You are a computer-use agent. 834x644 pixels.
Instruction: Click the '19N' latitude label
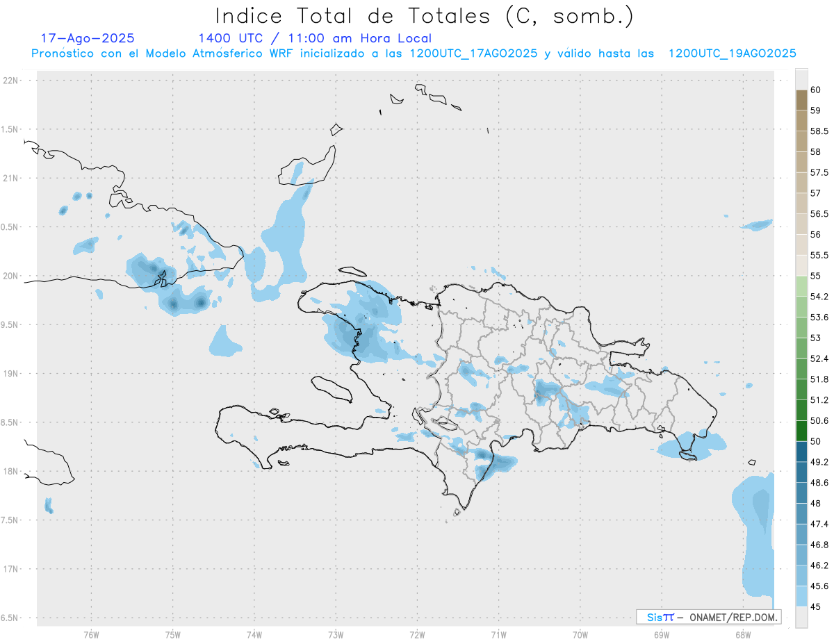(10, 373)
